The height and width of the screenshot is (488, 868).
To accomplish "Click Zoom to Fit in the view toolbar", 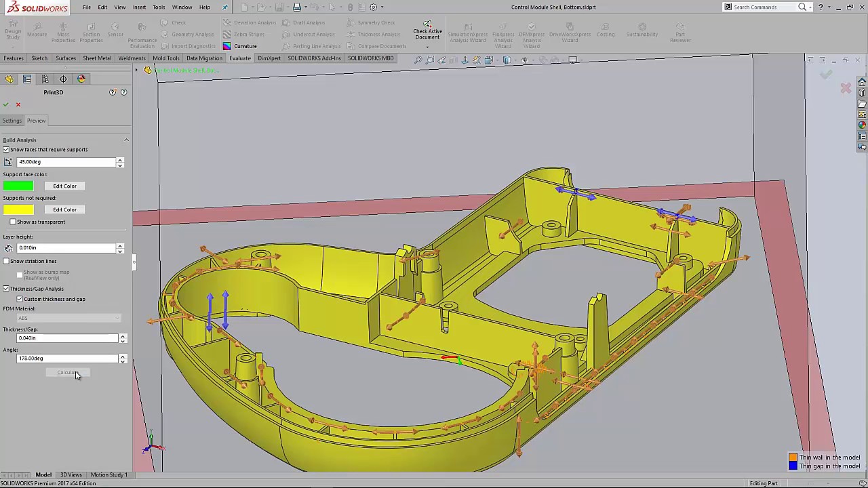I will pos(418,60).
